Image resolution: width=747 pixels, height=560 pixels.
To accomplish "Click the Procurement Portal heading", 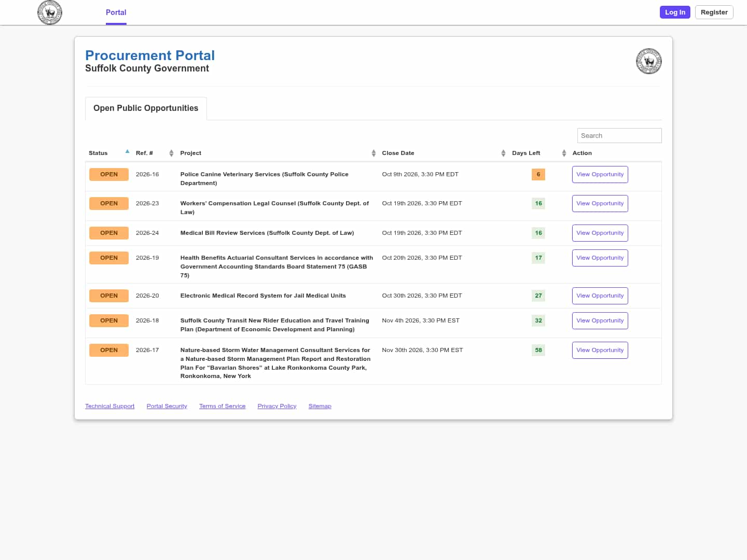I will (x=150, y=55).
